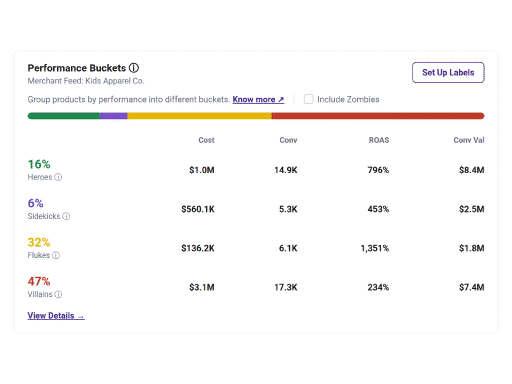
Task: Click the ROAS column header
Action: click(379, 140)
